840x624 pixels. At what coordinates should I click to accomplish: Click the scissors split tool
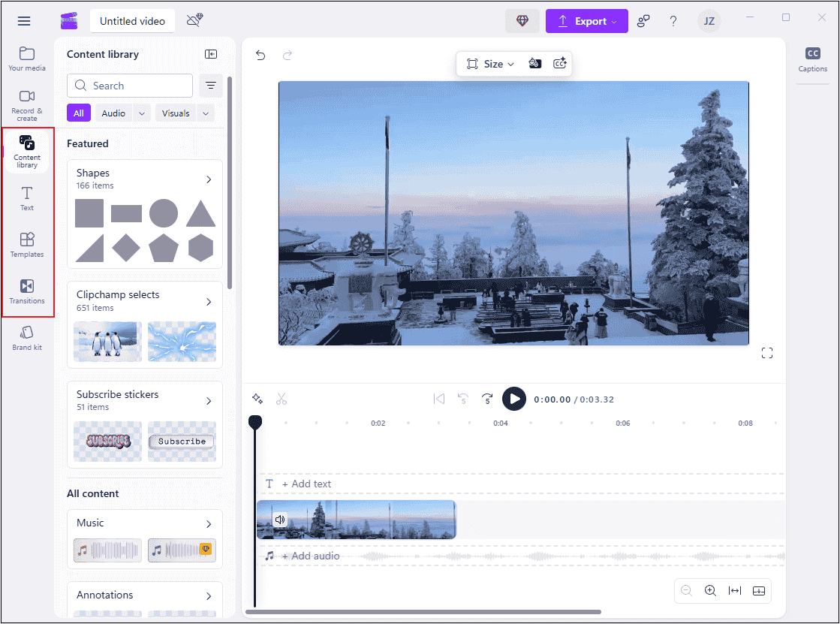(282, 399)
